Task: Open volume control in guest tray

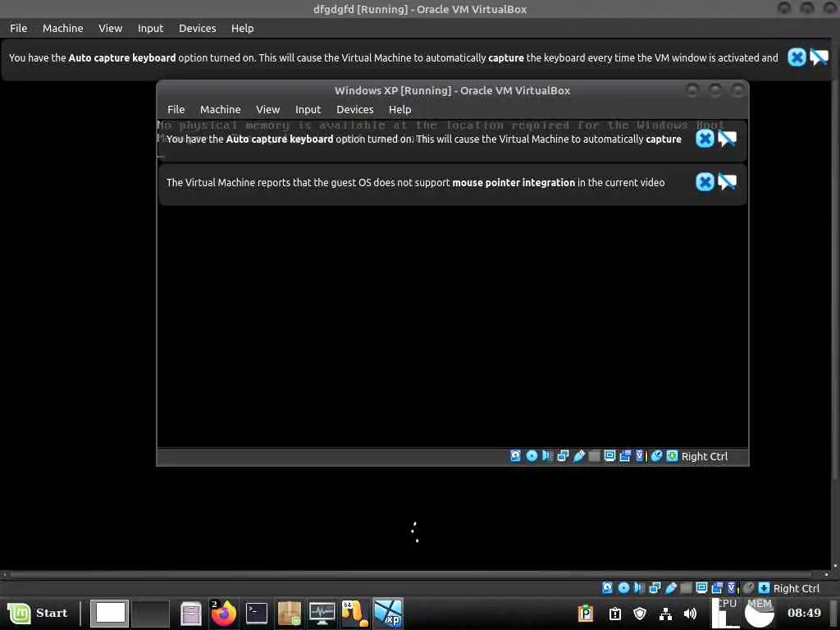Action: (x=690, y=614)
